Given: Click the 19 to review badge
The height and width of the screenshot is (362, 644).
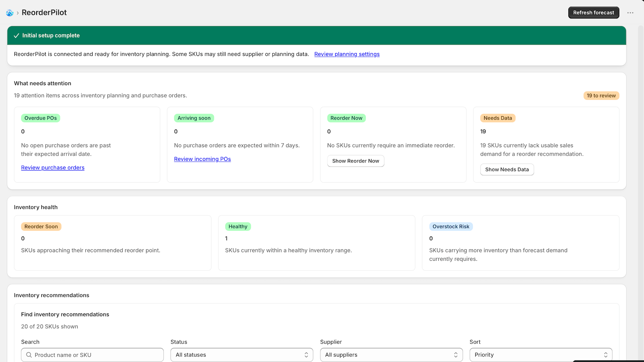Looking at the screenshot, I should click(x=601, y=96).
